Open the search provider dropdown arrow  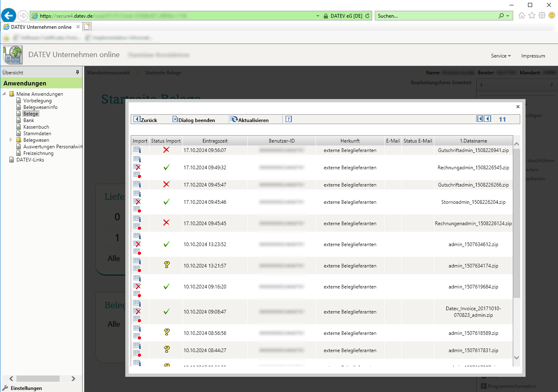coord(508,16)
